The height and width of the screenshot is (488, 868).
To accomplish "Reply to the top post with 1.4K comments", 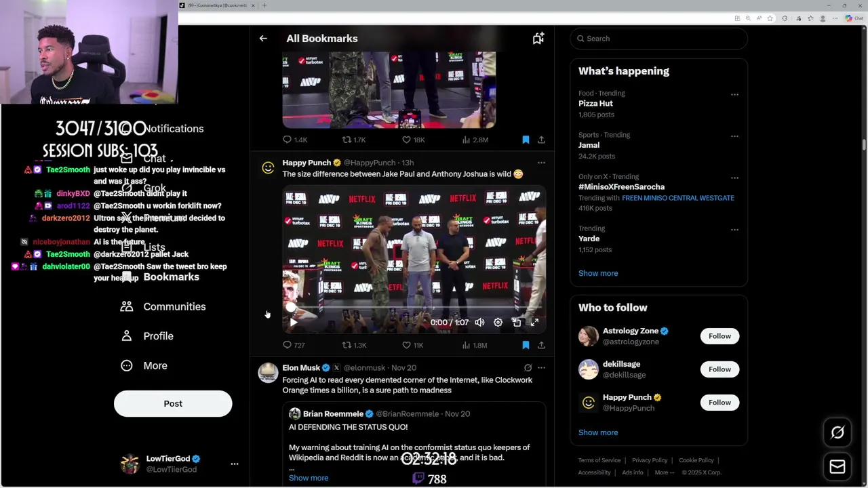I will coord(295,140).
